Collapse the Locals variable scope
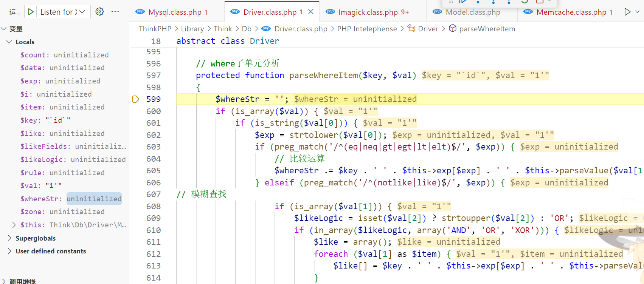 pyautogui.click(x=9, y=42)
